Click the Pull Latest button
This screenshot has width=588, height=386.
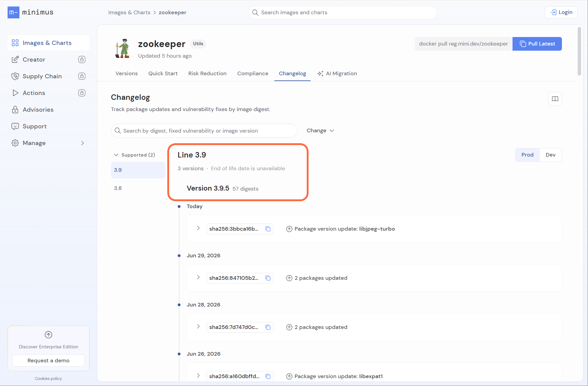tap(537, 44)
